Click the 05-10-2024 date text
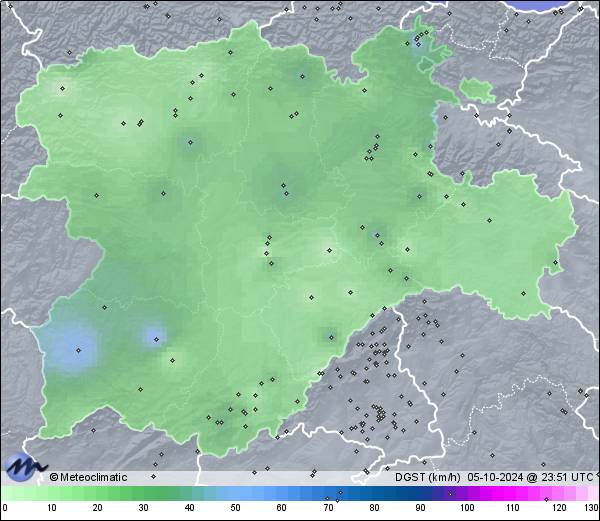The height and width of the screenshot is (521, 600). tap(495, 477)
